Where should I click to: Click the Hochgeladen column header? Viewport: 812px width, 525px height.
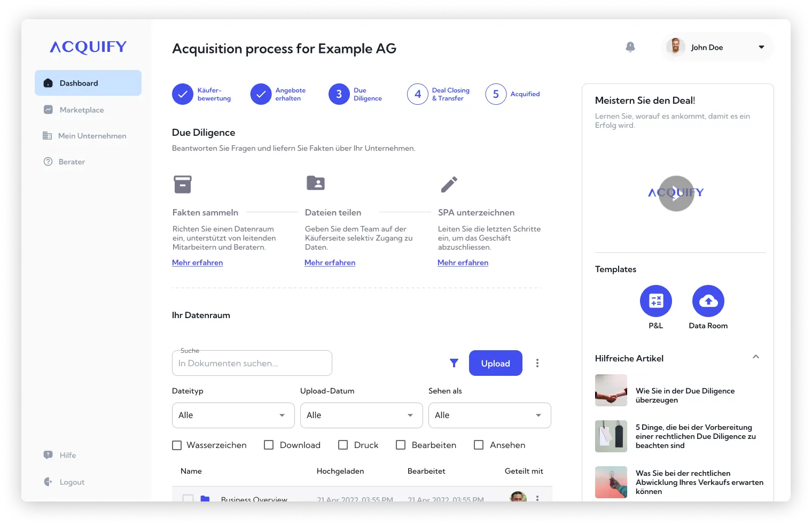pyautogui.click(x=340, y=471)
